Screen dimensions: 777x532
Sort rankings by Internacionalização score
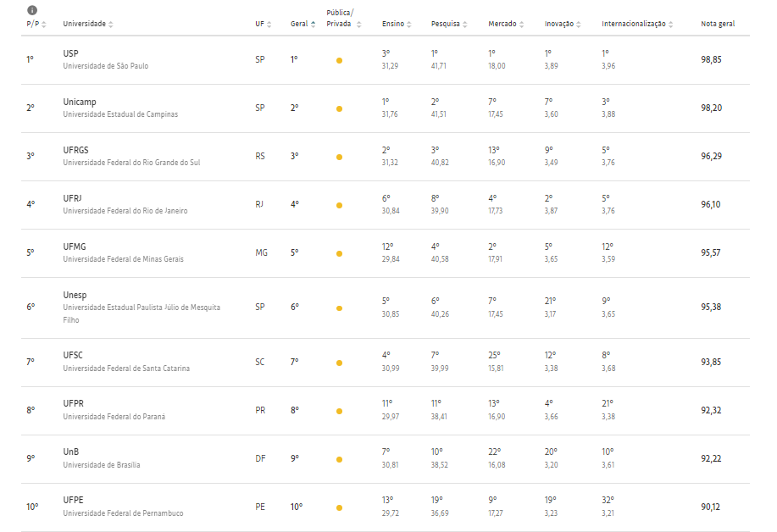pyautogui.click(x=670, y=25)
